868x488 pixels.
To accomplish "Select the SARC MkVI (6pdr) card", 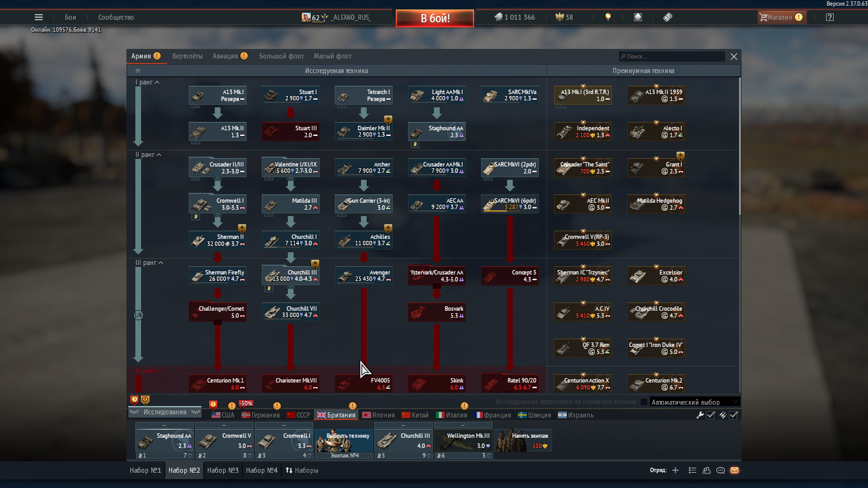I will click(510, 204).
